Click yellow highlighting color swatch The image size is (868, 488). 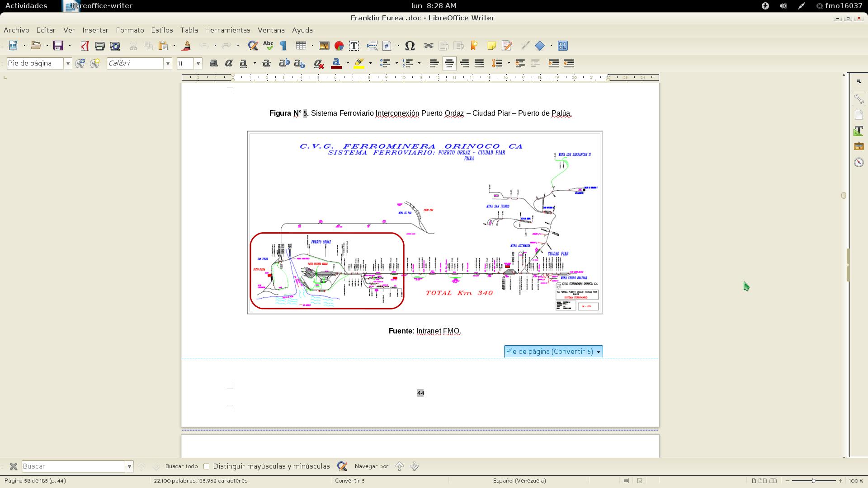coord(359,63)
